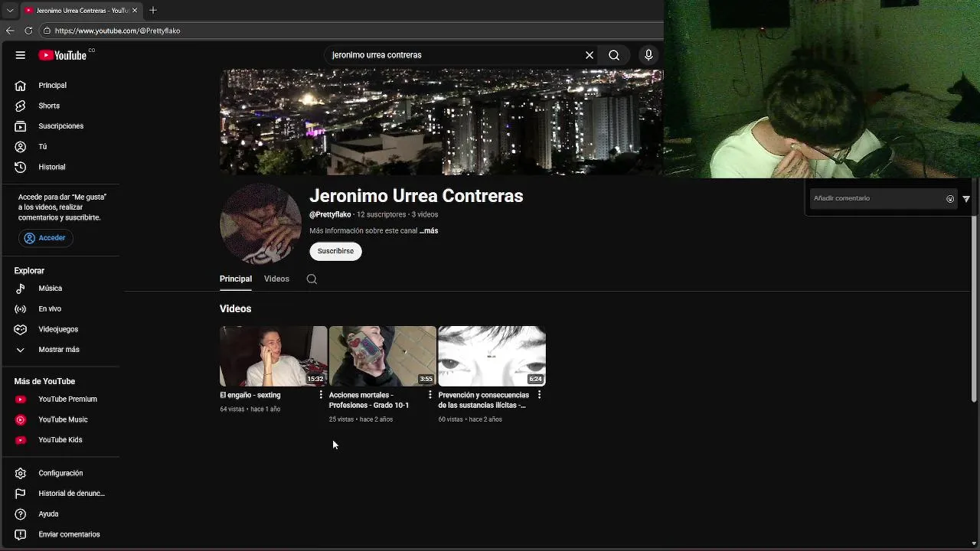The height and width of the screenshot is (551, 980).
Task: Open the tab list dropdown arrow in browser
Action: point(10,10)
